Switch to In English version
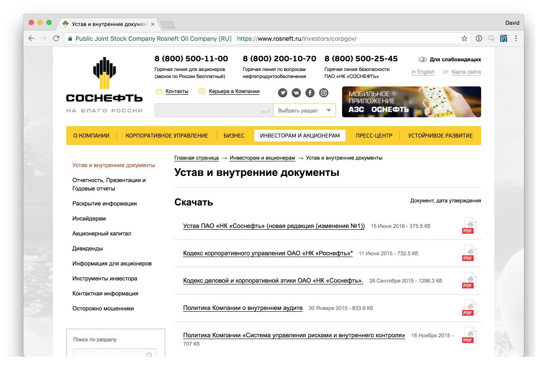The width and height of the screenshot is (550, 392). 423,72
